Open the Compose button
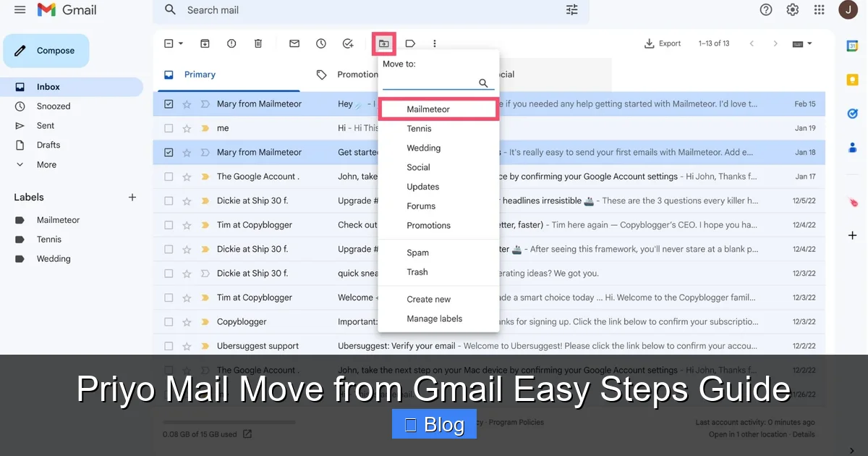 click(x=46, y=50)
